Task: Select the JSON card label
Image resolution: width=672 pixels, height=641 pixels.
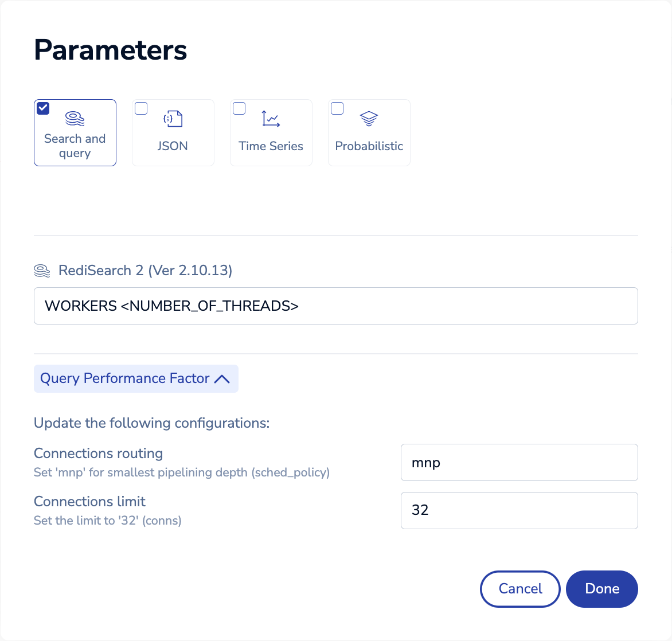Action: point(173,146)
